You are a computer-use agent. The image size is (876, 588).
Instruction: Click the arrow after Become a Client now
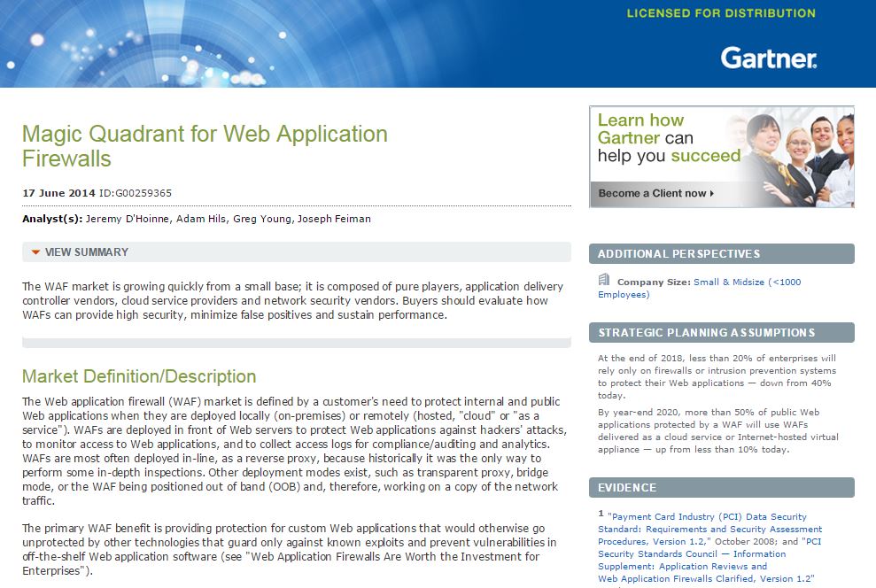pyautogui.click(x=712, y=193)
